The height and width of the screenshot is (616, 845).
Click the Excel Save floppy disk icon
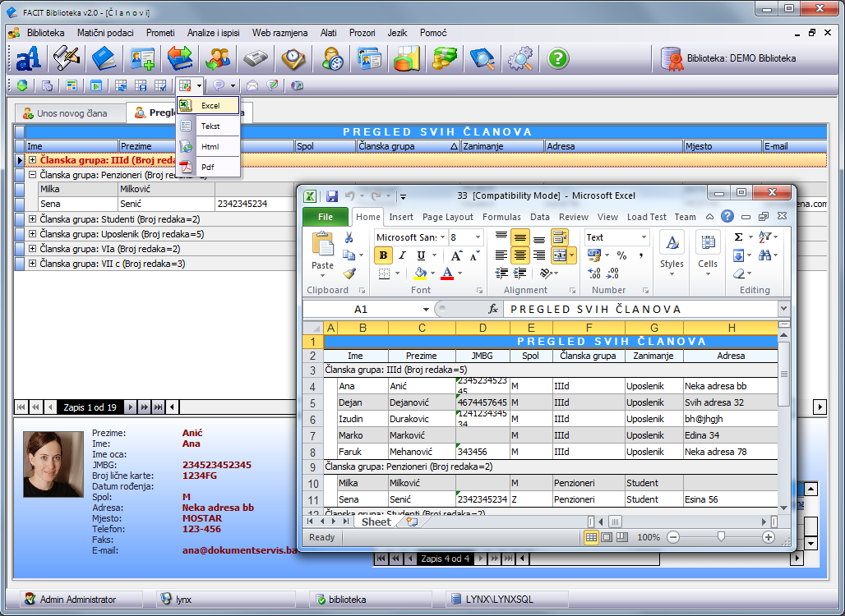pyautogui.click(x=332, y=196)
